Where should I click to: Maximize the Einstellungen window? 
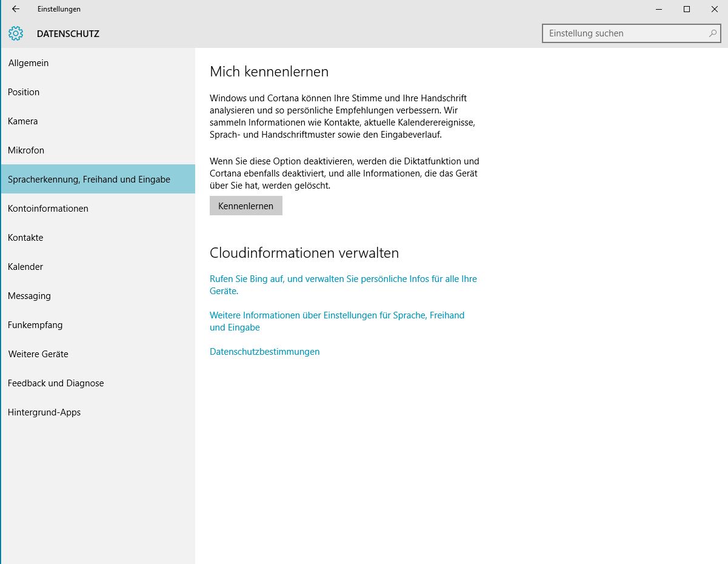(x=687, y=9)
